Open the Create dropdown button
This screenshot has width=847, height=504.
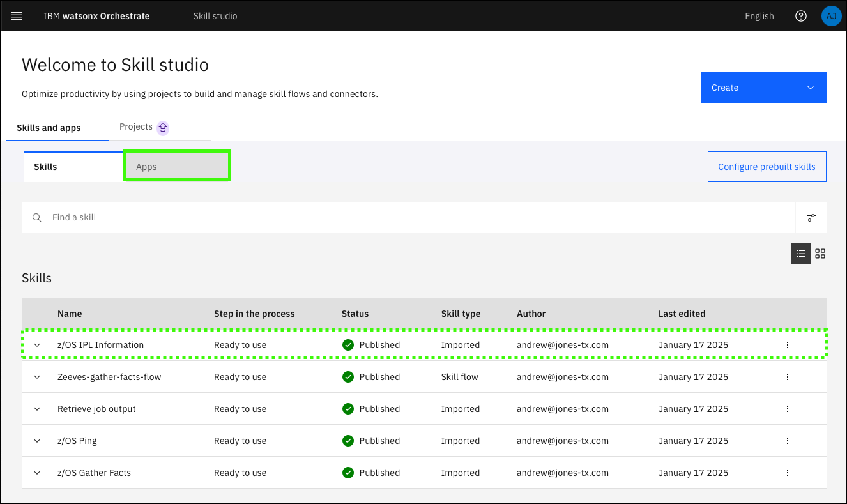pyautogui.click(x=763, y=88)
